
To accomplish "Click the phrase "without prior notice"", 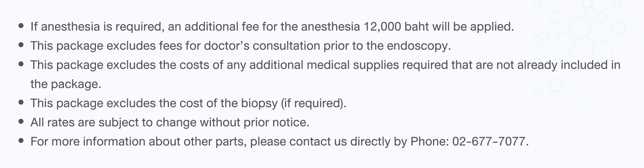I will pos(254,123).
